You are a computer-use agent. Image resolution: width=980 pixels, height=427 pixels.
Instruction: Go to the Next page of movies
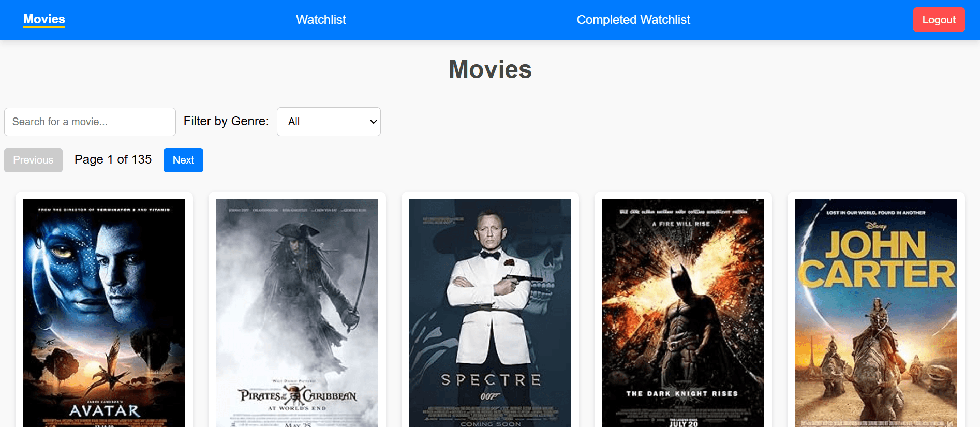tap(183, 160)
